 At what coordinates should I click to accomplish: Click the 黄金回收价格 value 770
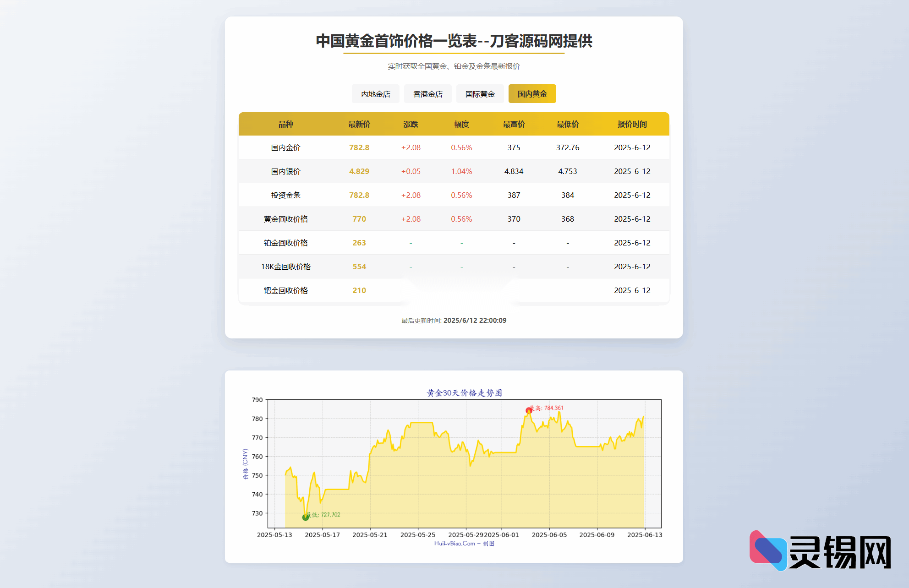359,219
